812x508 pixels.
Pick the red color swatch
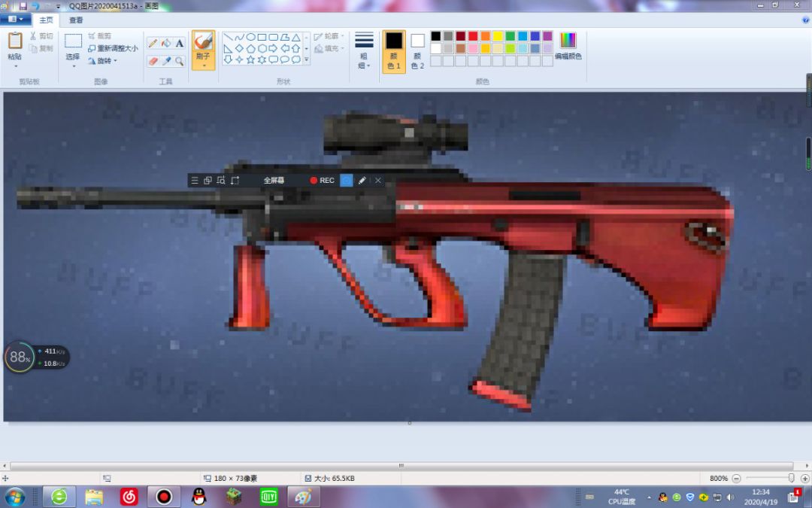tap(473, 36)
